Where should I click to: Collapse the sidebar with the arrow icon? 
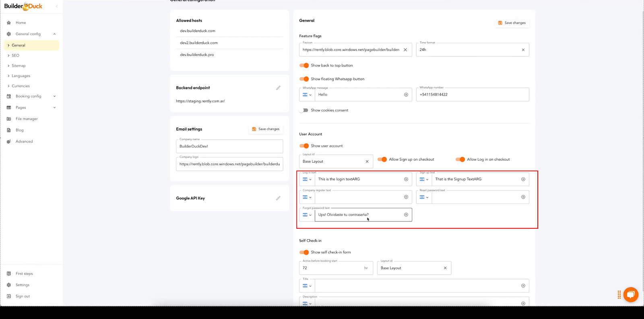[57, 6]
